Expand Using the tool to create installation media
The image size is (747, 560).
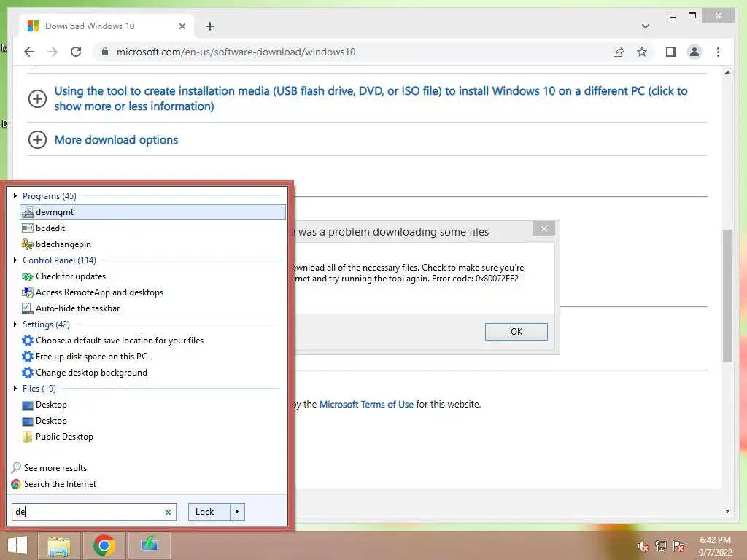click(37, 98)
